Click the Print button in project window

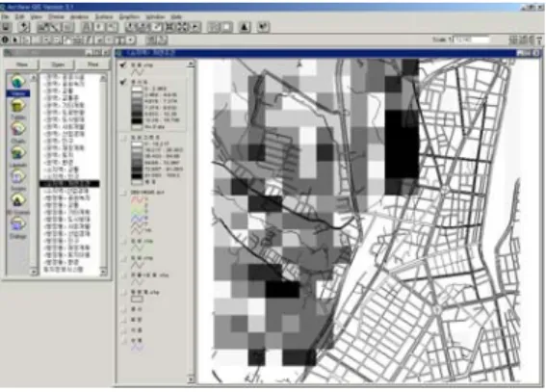92,65
